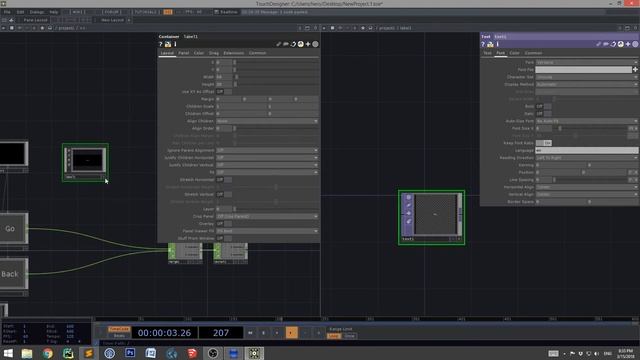This screenshot has height=360, width=640.
Task: Show operator info in Text parameter panel
Action: 498,44
